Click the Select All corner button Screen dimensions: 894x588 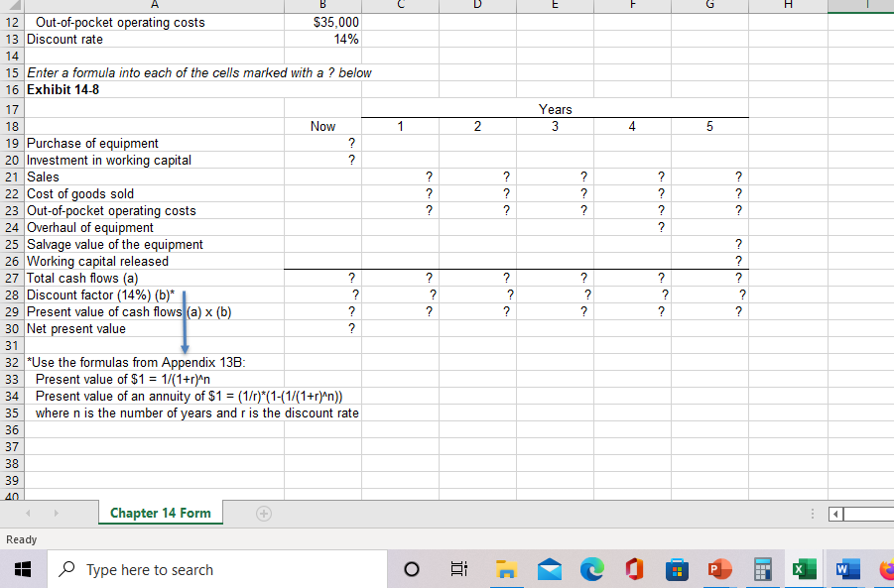(x=11, y=6)
